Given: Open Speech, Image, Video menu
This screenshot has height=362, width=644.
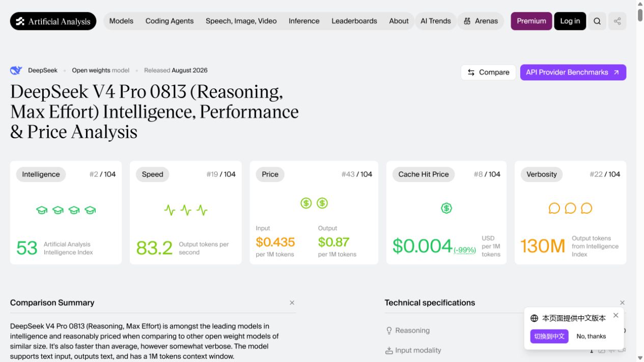Looking at the screenshot, I should pyautogui.click(x=241, y=21).
